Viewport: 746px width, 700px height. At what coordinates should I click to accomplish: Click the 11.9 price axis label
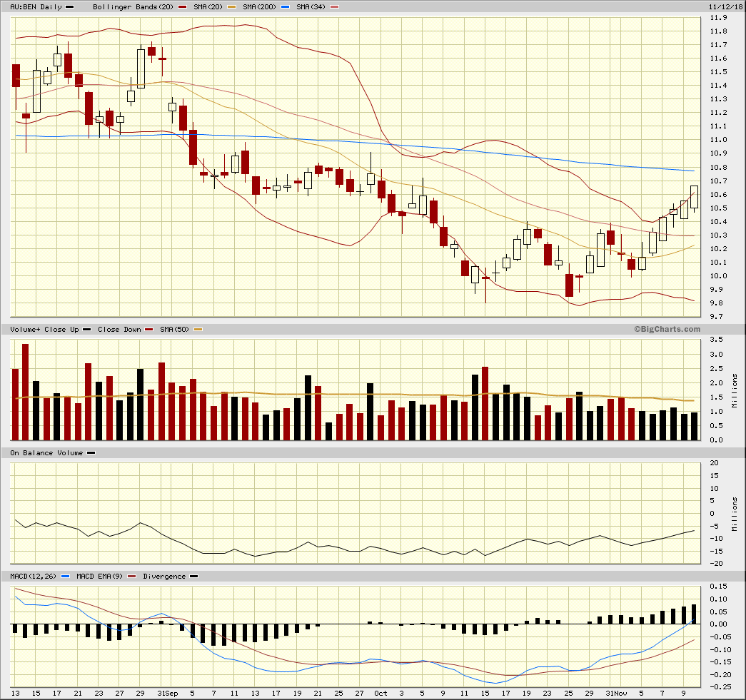(x=718, y=18)
